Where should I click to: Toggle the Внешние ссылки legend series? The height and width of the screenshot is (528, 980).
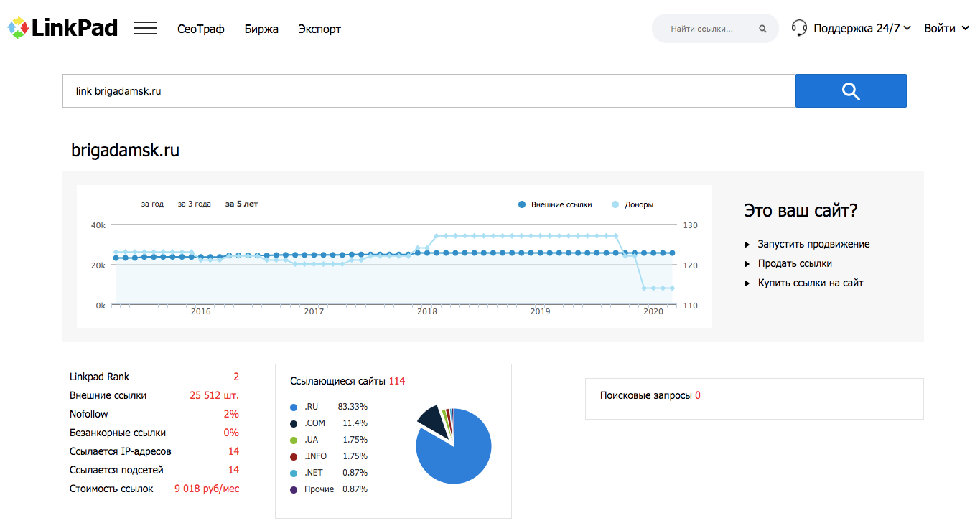click(556, 204)
